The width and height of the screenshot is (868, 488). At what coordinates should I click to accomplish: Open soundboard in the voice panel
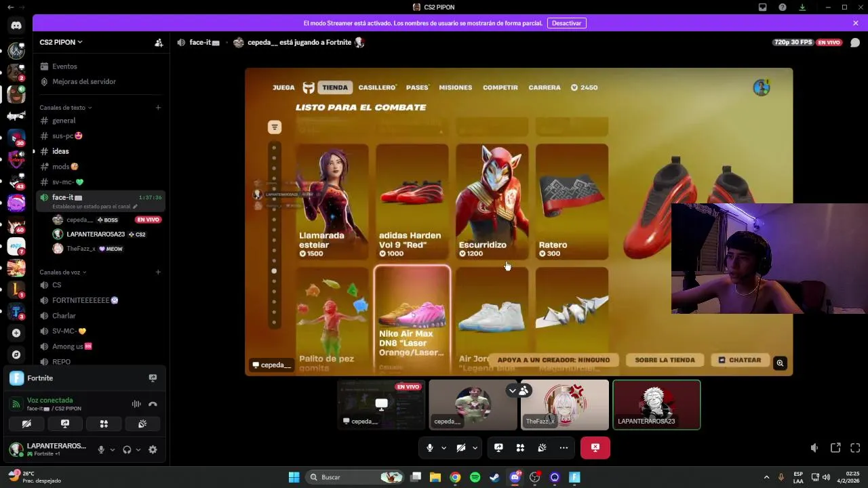click(142, 424)
